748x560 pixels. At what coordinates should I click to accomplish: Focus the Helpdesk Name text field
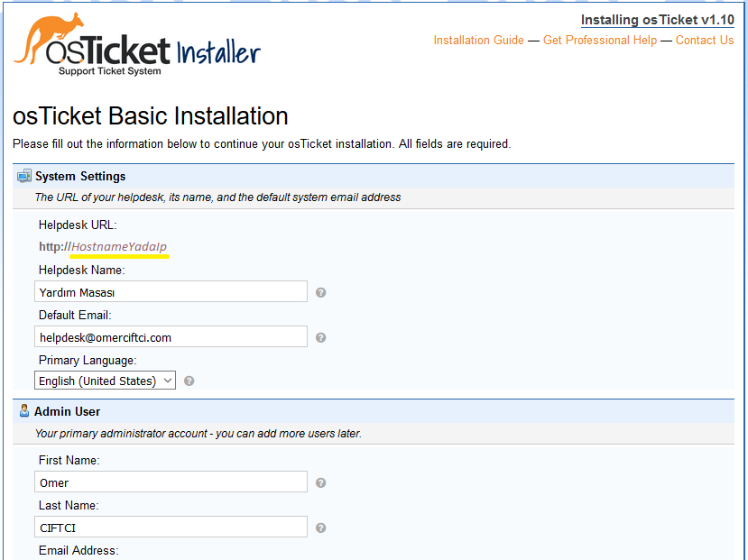click(x=171, y=292)
